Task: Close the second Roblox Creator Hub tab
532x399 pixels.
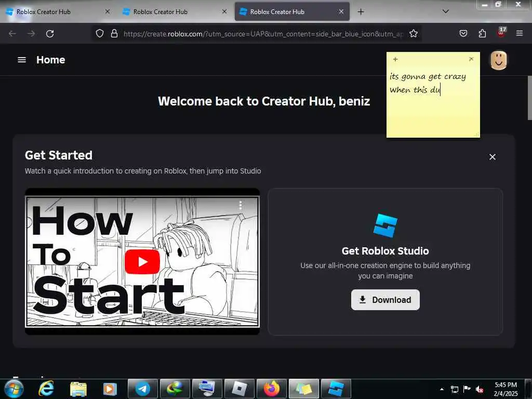Action: pyautogui.click(x=224, y=11)
